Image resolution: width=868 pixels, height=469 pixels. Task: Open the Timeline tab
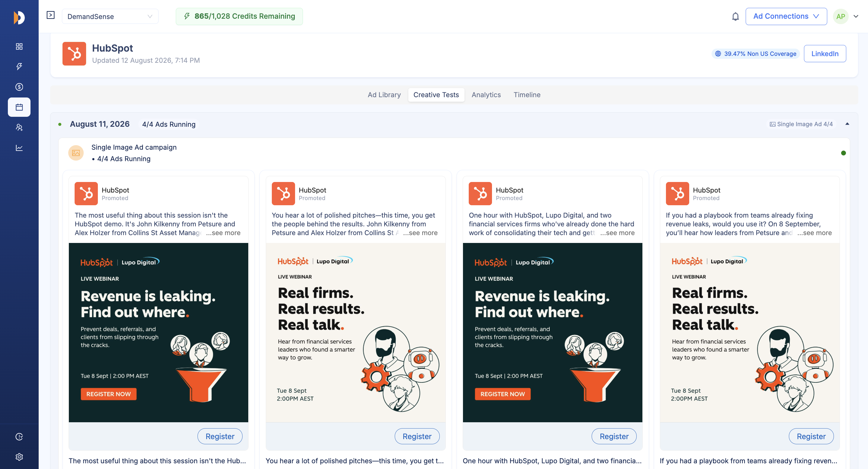click(x=527, y=94)
